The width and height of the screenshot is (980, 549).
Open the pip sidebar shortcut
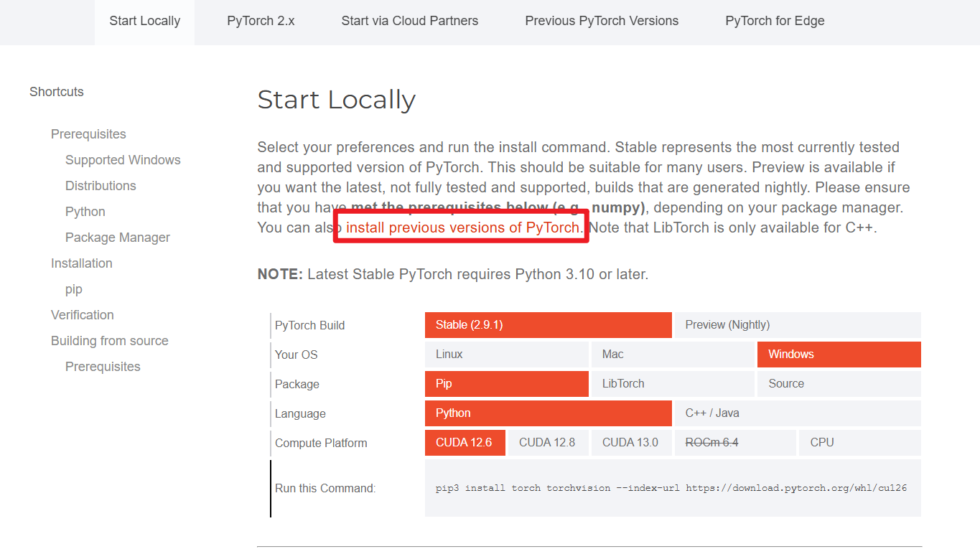[x=74, y=289]
